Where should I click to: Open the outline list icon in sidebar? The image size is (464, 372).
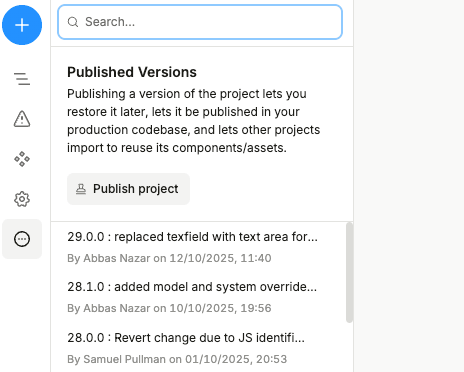point(22,79)
